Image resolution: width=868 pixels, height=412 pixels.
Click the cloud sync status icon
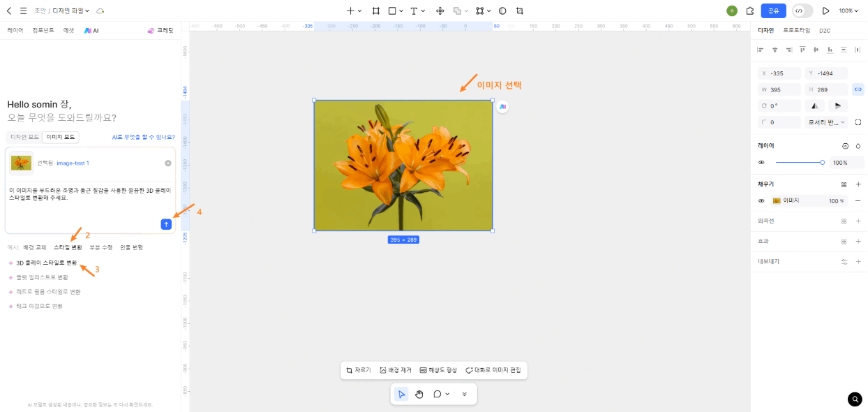[100, 10]
